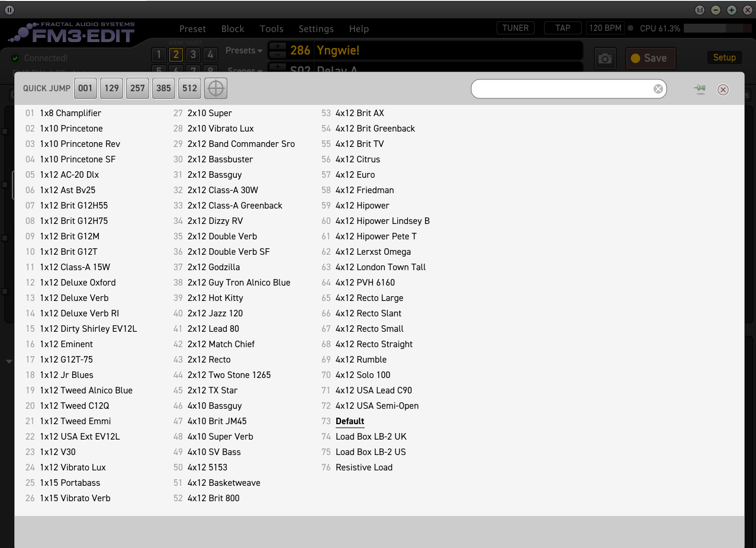Select 2x12 Class-A Greenback cab
Viewport: 756px width, 548px height.
(x=235, y=206)
